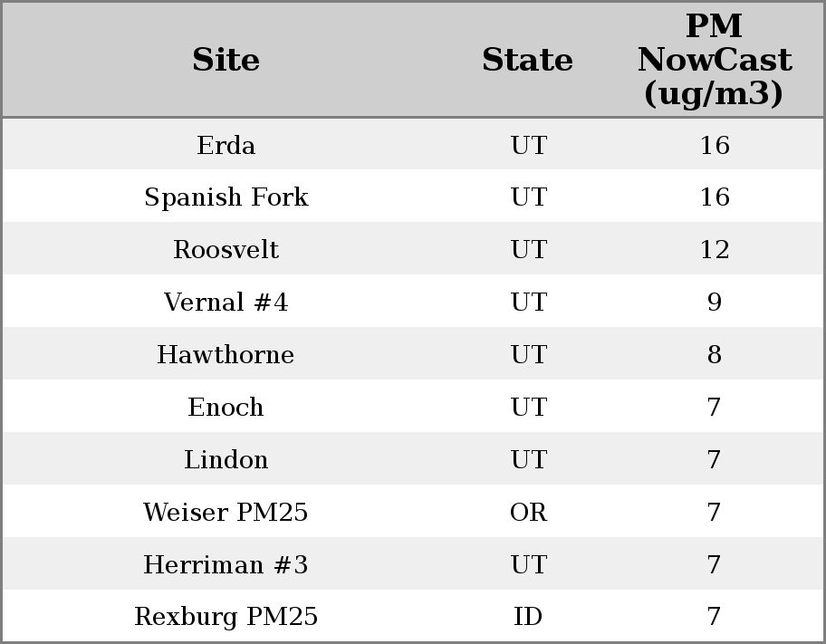Click the Weiser PM25 site name

226,513
